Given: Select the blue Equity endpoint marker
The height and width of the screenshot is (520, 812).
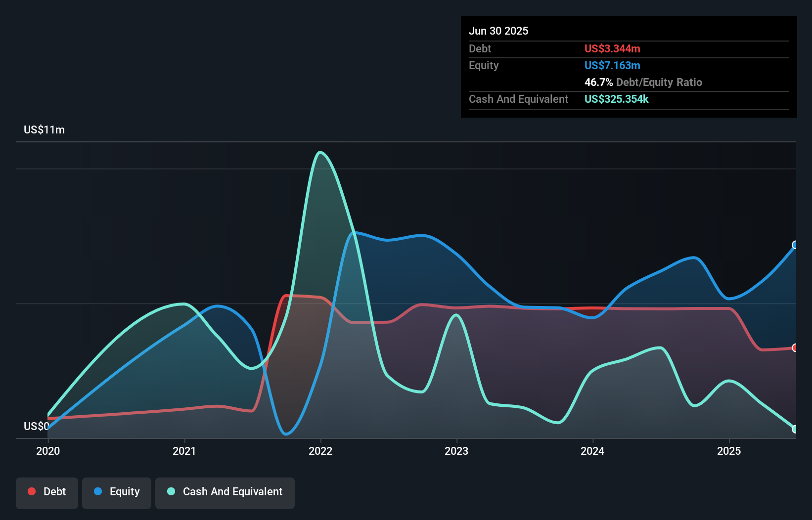Looking at the screenshot, I should pos(795,245).
